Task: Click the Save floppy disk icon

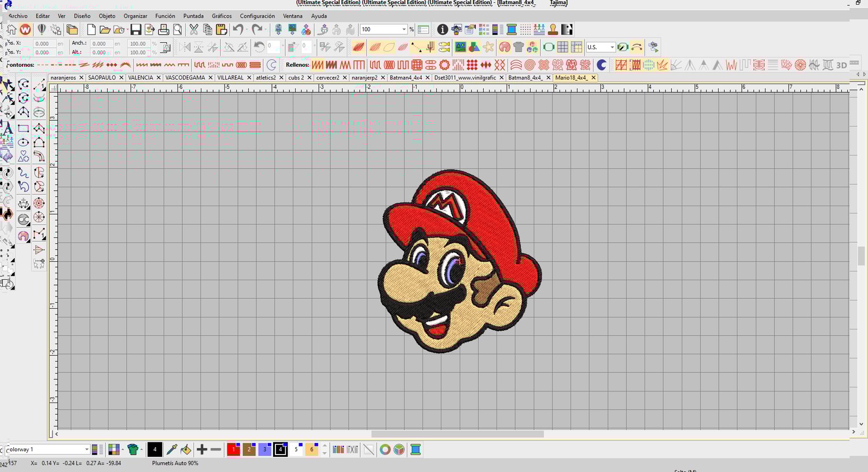Action: coord(135,30)
